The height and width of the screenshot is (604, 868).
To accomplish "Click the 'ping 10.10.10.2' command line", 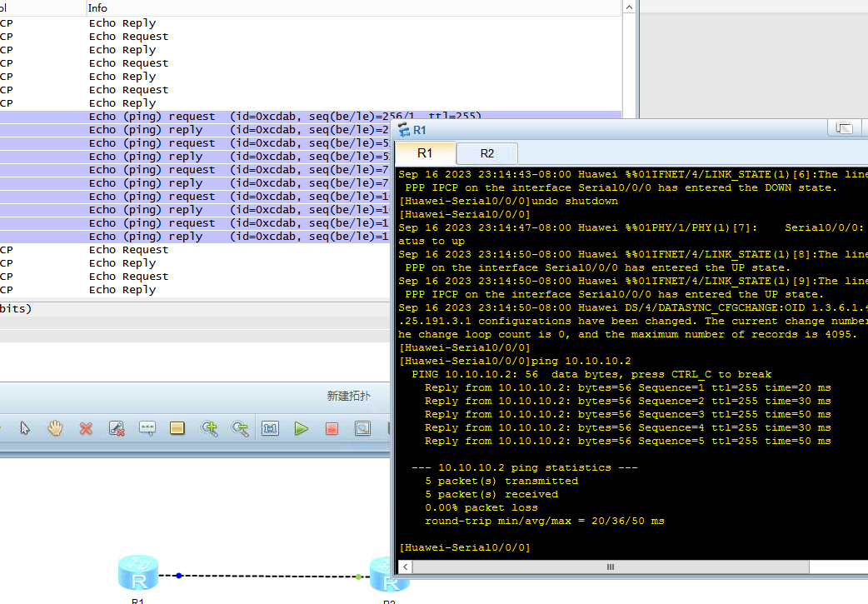I will [x=515, y=361].
